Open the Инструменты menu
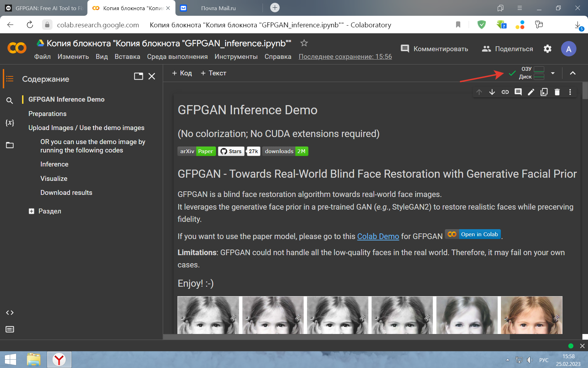Screen dimensions: 588x368 pyautogui.click(x=236, y=56)
